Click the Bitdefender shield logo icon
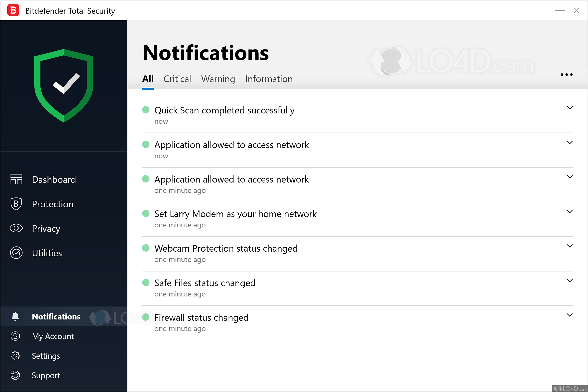588x392 pixels. pyautogui.click(x=65, y=83)
